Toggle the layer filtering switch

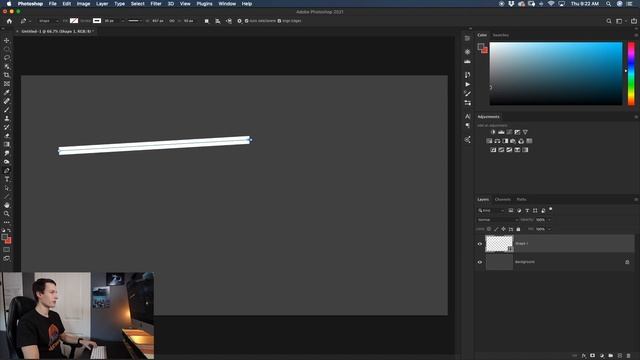551,209
